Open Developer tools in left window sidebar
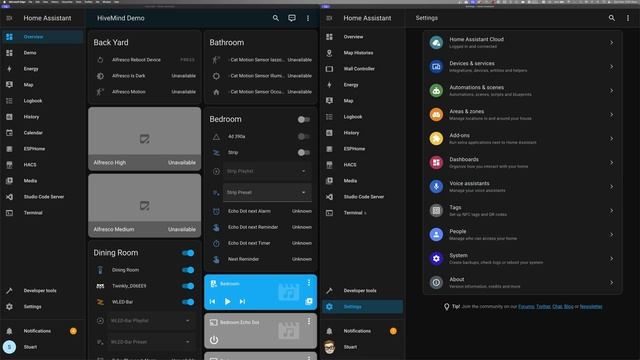The height and width of the screenshot is (360, 640). coord(43,291)
